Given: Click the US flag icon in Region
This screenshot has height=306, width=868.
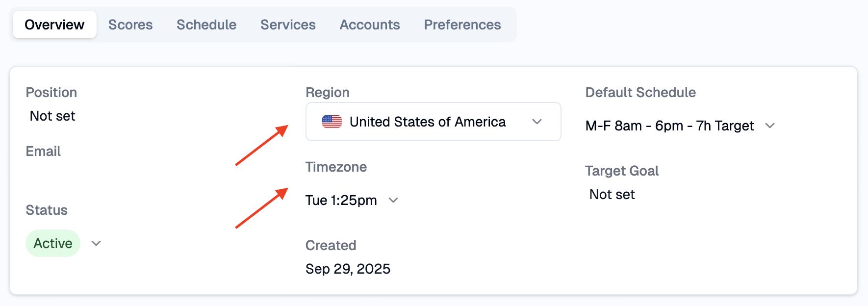Looking at the screenshot, I should click(x=332, y=122).
